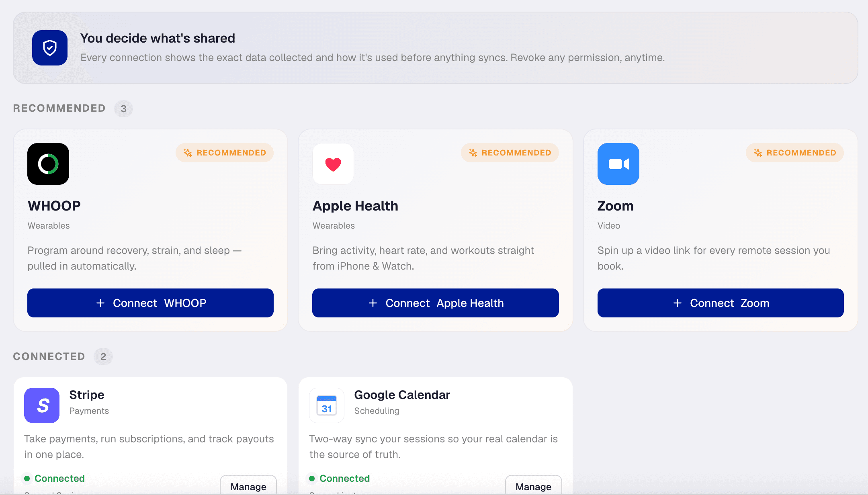
Task: Click the 'Two-way sync your sessions' description
Action: click(x=434, y=447)
